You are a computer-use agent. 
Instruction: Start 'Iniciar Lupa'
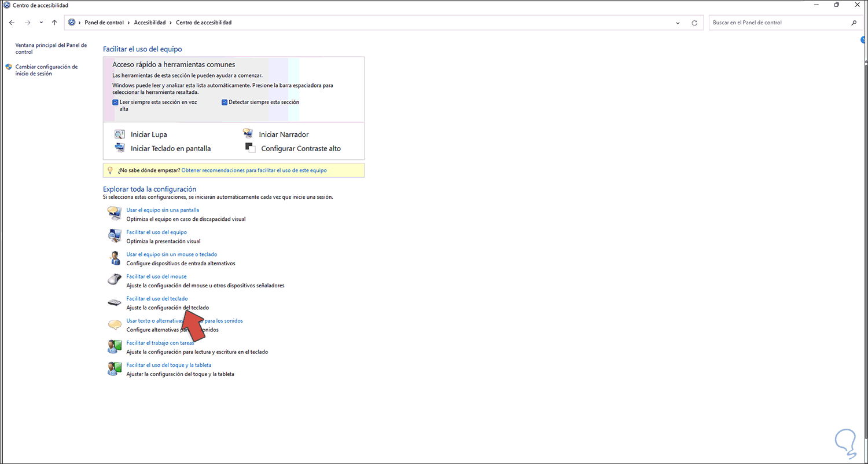point(149,134)
